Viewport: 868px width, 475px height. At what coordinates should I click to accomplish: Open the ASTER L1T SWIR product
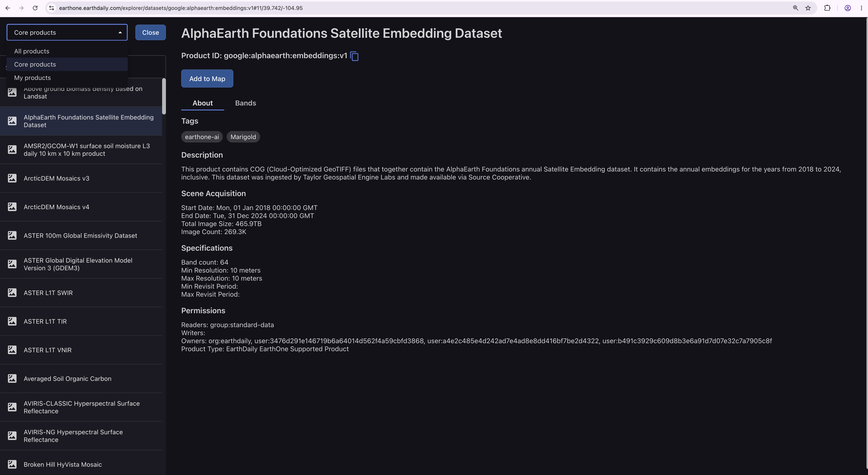[81, 293]
